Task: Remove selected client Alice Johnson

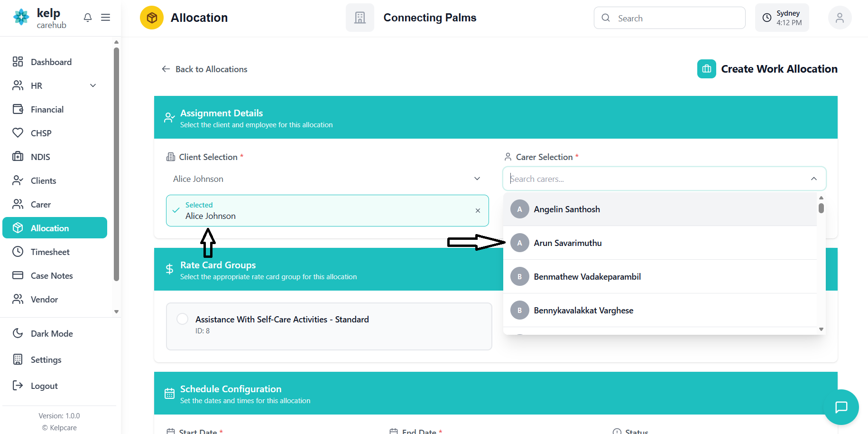Action: (478, 210)
